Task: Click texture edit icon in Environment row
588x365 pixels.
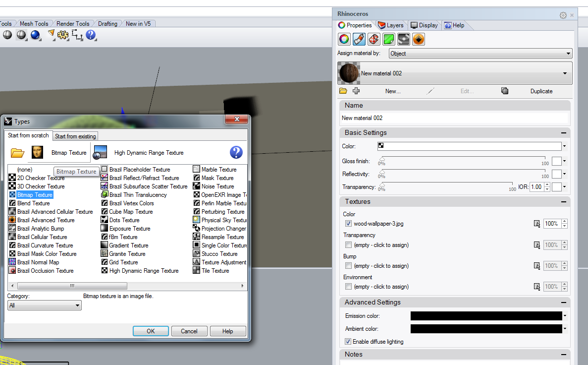Action: [x=536, y=287]
